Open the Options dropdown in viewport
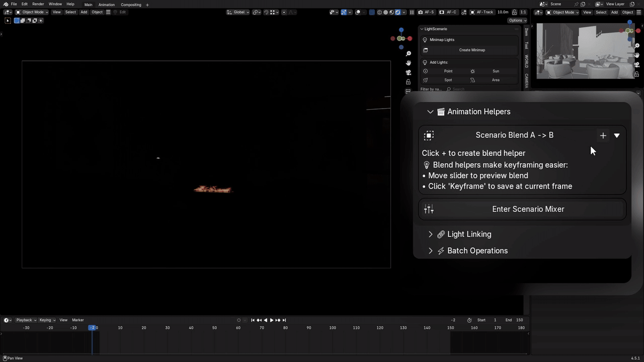This screenshot has width=644, height=362. 517,21
